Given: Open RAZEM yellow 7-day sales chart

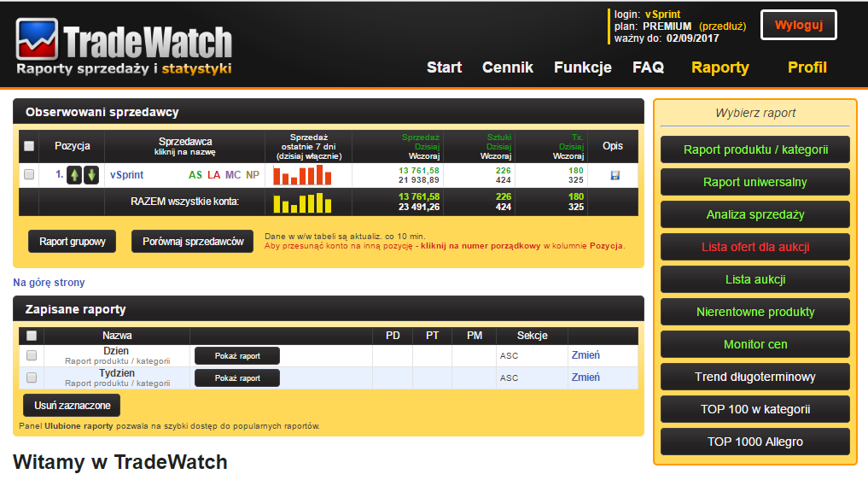Looking at the screenshot, I should click(302, 202).
